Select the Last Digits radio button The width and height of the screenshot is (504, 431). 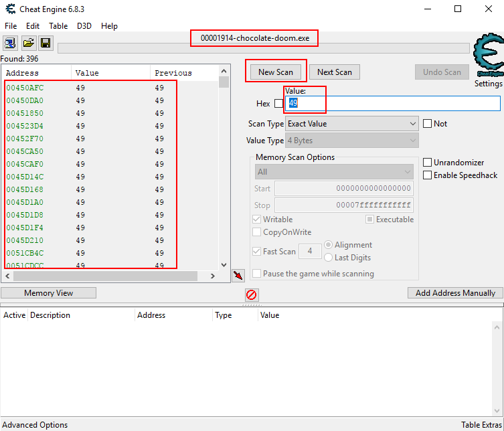coord(328,258)
